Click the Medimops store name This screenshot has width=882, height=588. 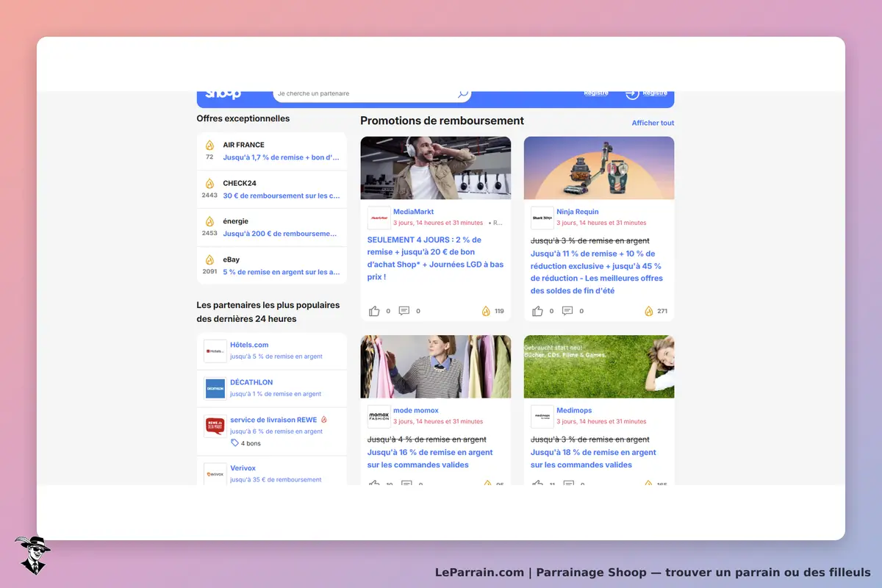click(x=574, y=411)
